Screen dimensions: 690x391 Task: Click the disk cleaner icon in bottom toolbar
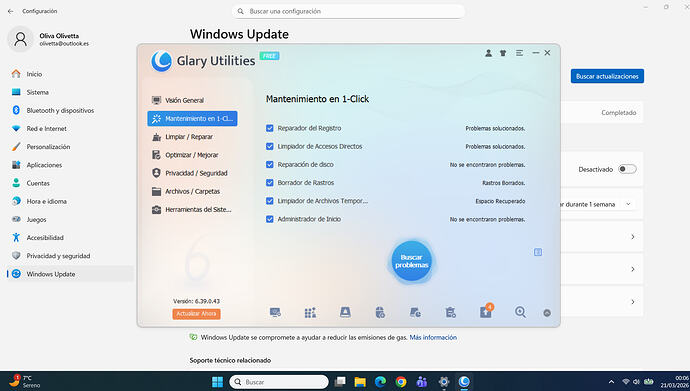(345, 313)
